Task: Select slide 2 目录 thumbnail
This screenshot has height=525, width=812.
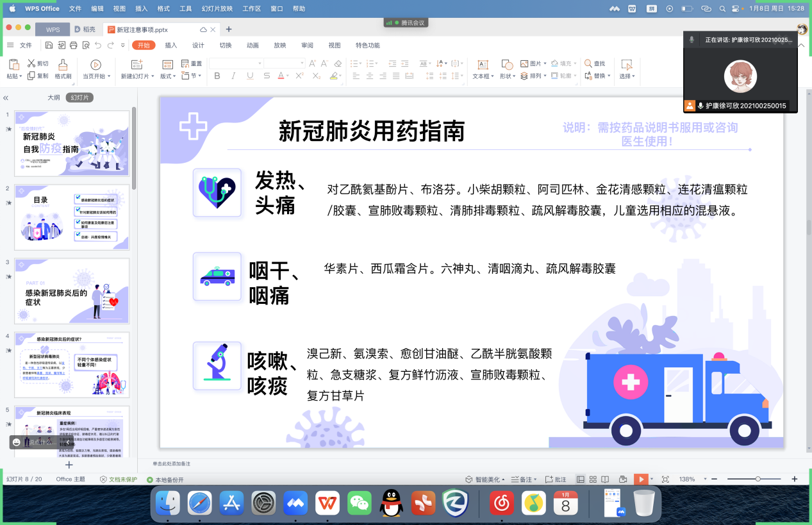Action: click(72, 217)
